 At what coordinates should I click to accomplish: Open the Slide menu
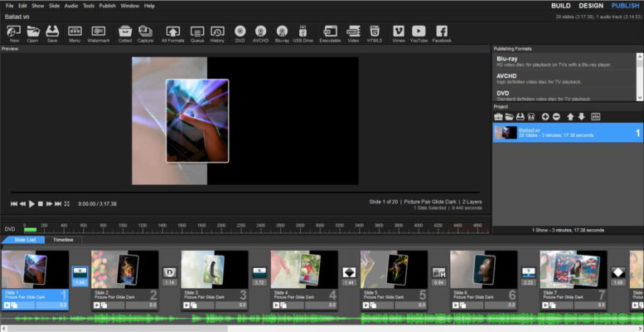point(54,6)
